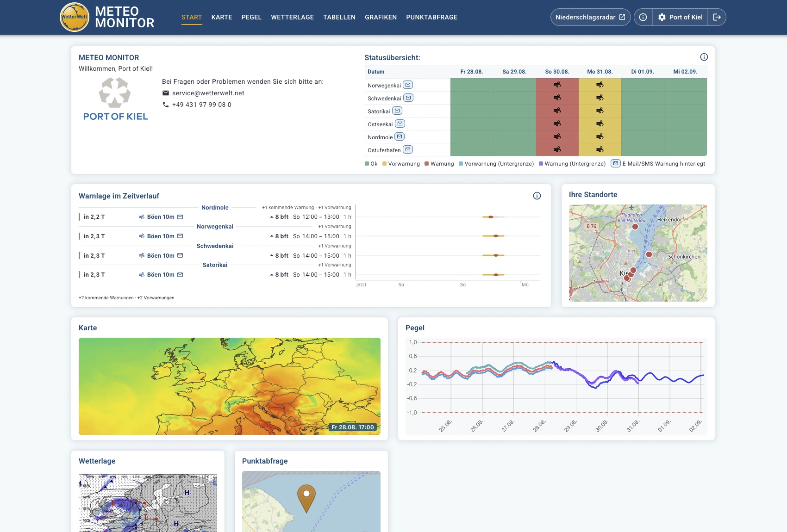Click Satorikai mail warning icon

coord(397,111)
